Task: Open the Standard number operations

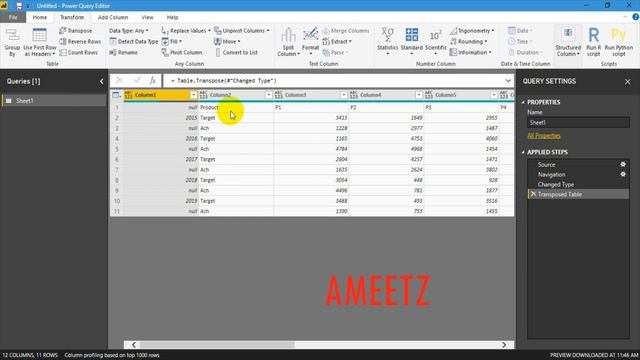Action: tap(411, 42)
